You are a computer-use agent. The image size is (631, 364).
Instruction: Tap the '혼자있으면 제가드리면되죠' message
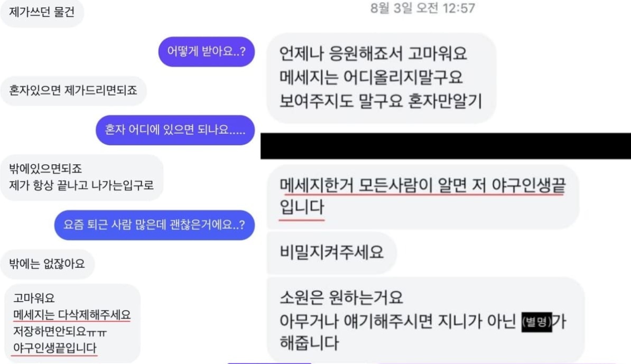(x=73, y=90)
